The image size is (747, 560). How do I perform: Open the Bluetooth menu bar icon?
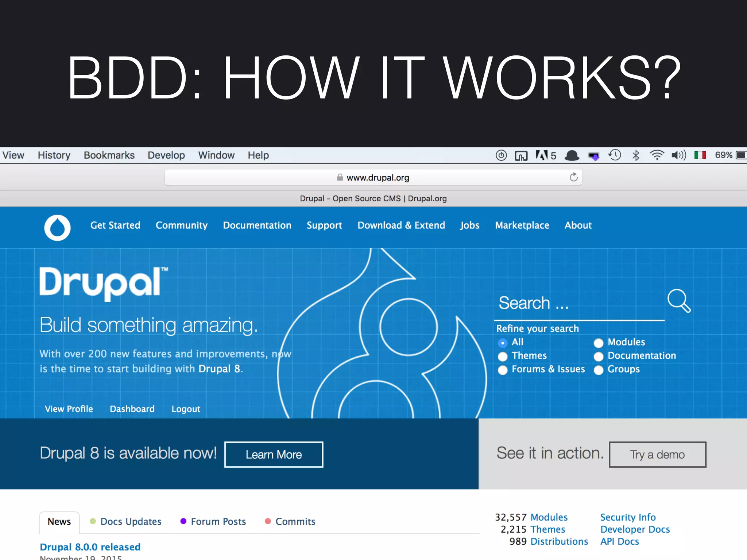636,155
